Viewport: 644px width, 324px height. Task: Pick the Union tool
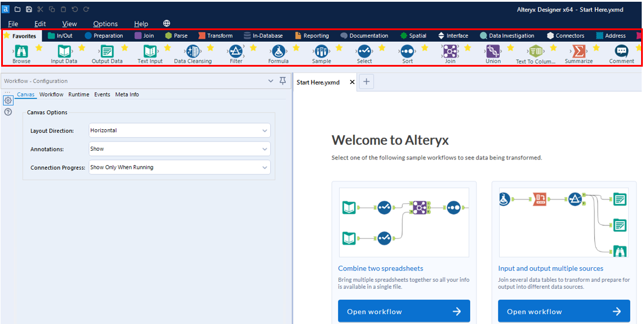tap(493, 52)
